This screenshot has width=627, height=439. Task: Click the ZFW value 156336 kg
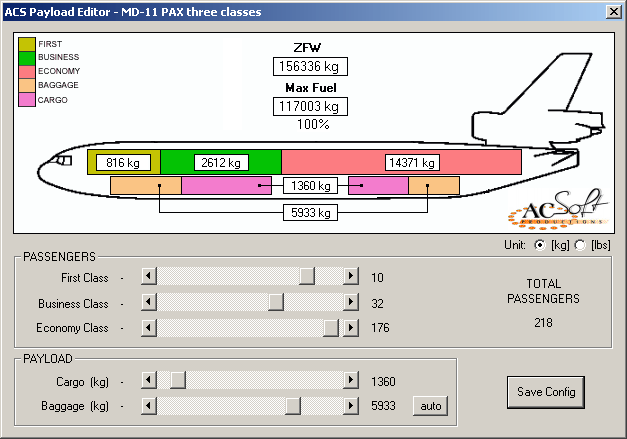click(310, 66)
